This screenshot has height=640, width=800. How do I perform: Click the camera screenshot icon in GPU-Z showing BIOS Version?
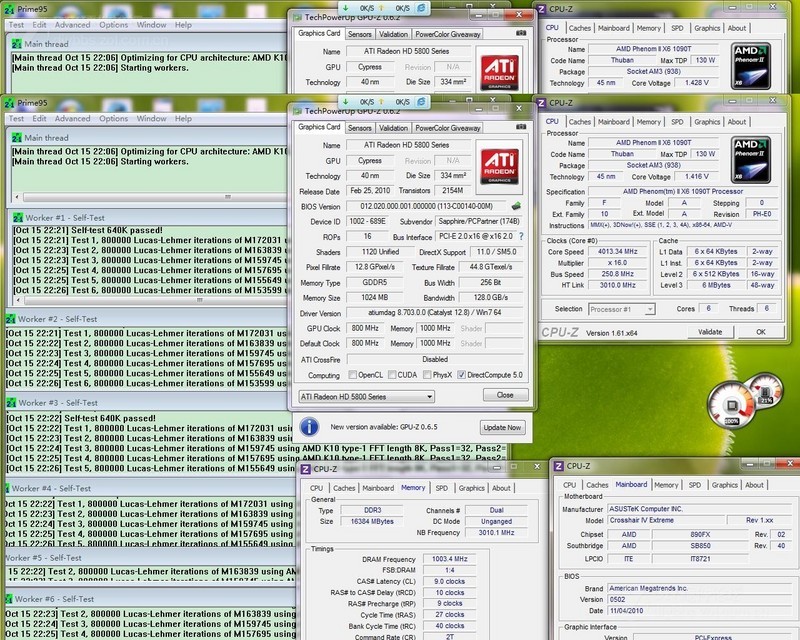pos(521,127)
